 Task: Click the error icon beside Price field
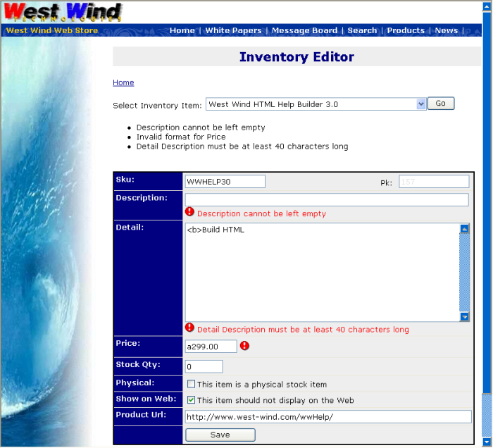coord(244,346)
